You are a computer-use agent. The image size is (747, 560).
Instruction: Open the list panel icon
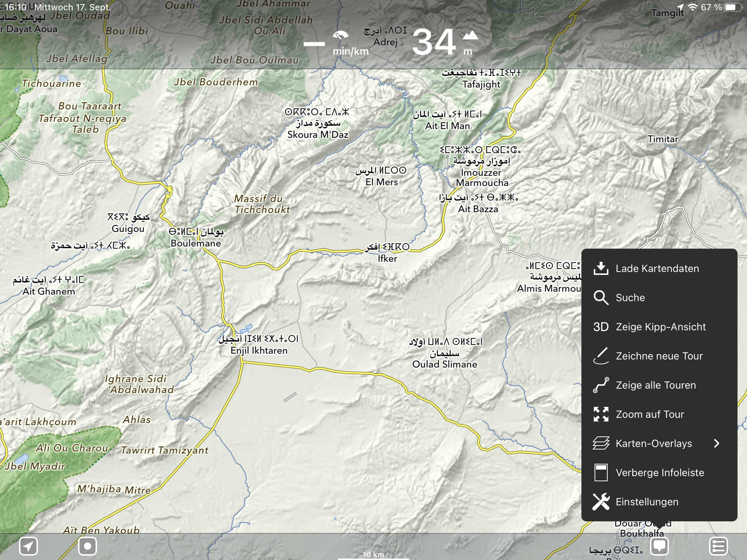point(718,546)
